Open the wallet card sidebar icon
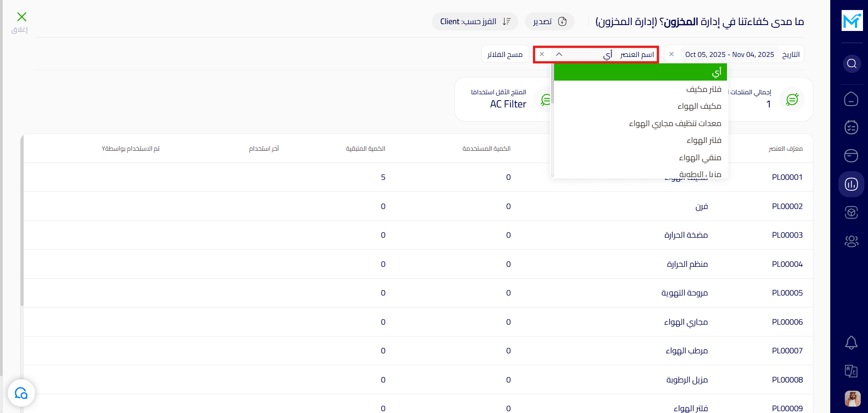Image resolution: width=868 pixels, height=413 pixels. tap(851, 156)
